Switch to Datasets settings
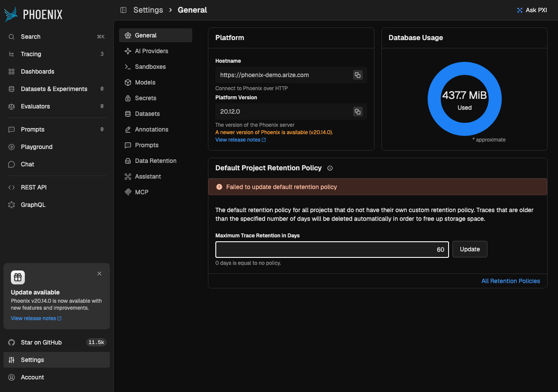Image resolution: width=558 pixels, height=392 pixels. [x=156, y=114]
